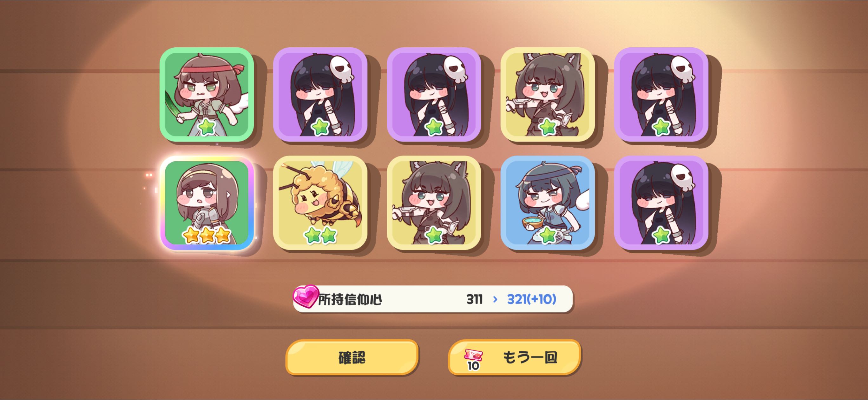Click the glowing three-star armored girl card

pos(207,203)
